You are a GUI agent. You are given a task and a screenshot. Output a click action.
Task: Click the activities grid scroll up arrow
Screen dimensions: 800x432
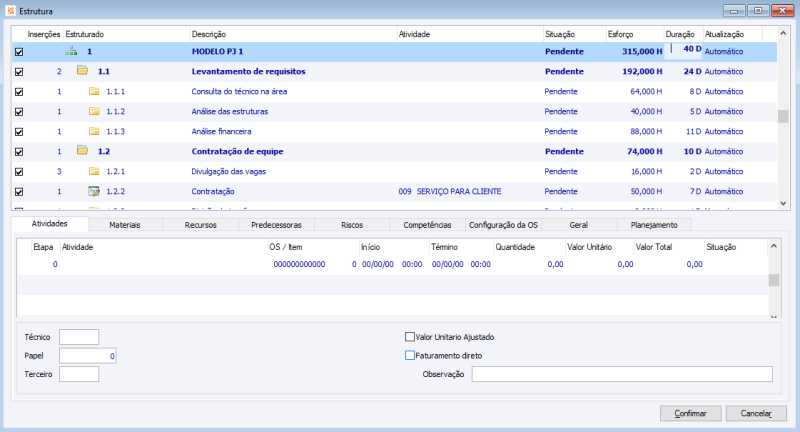773,246
